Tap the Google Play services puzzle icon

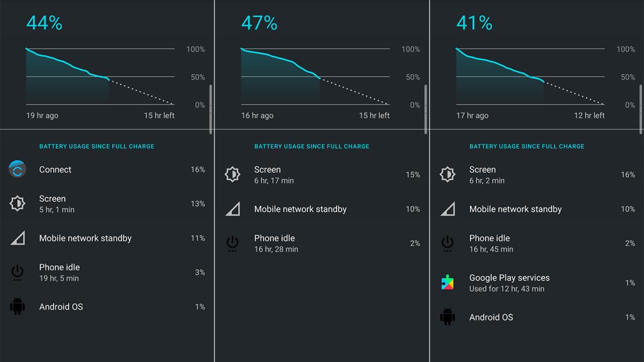[448, 283]
